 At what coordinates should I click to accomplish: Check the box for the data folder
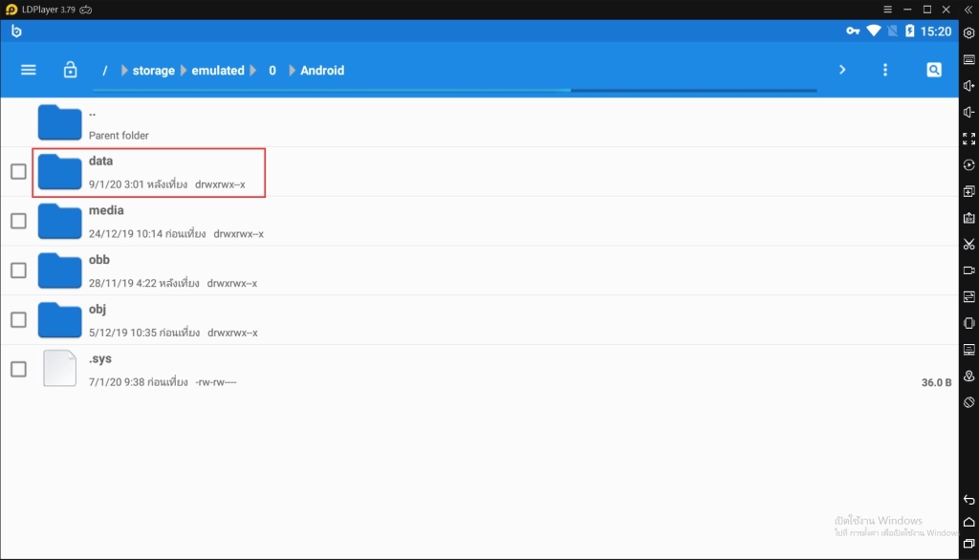coord(19,172)
